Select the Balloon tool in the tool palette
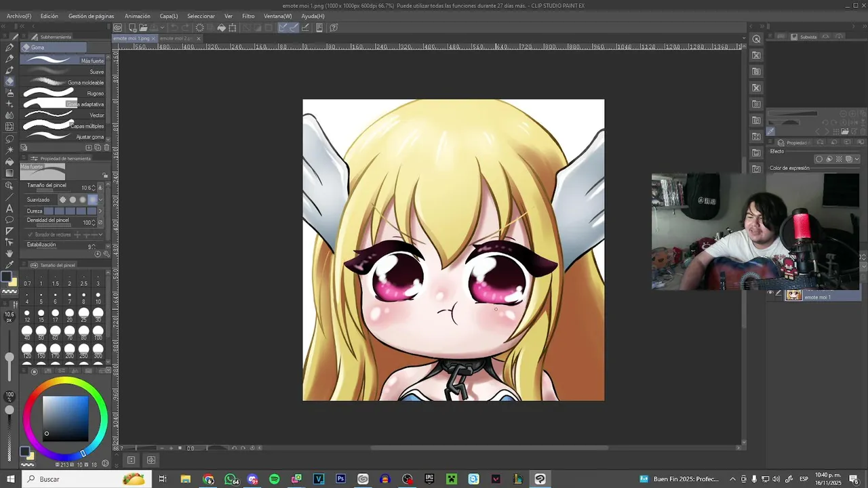868x488 pixels. (x=9, y=220)
